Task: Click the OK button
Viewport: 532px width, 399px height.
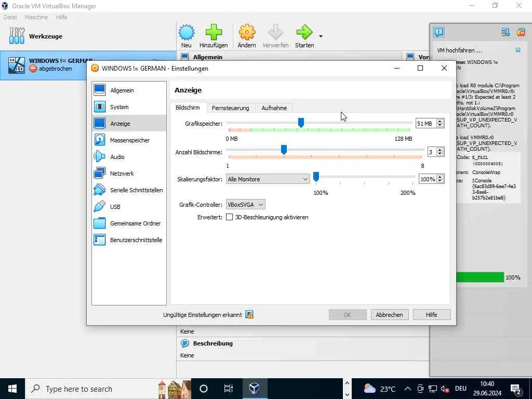Action: click(348, 315)
